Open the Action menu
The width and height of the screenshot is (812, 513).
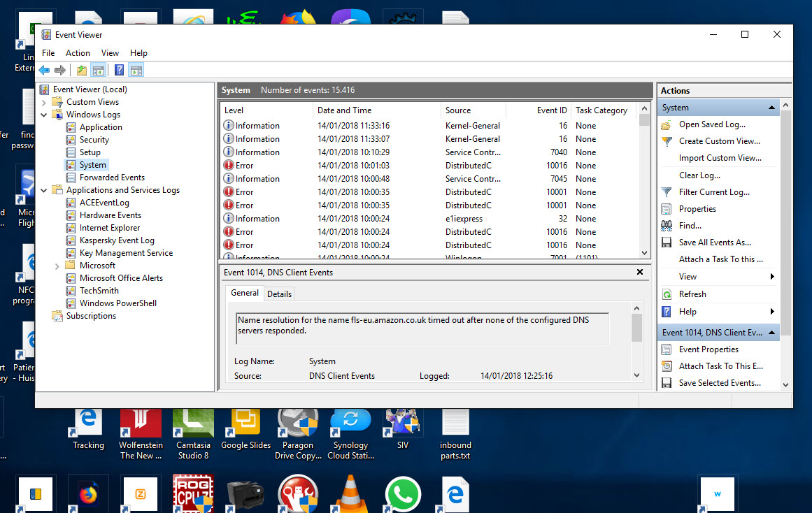point(78,53)
